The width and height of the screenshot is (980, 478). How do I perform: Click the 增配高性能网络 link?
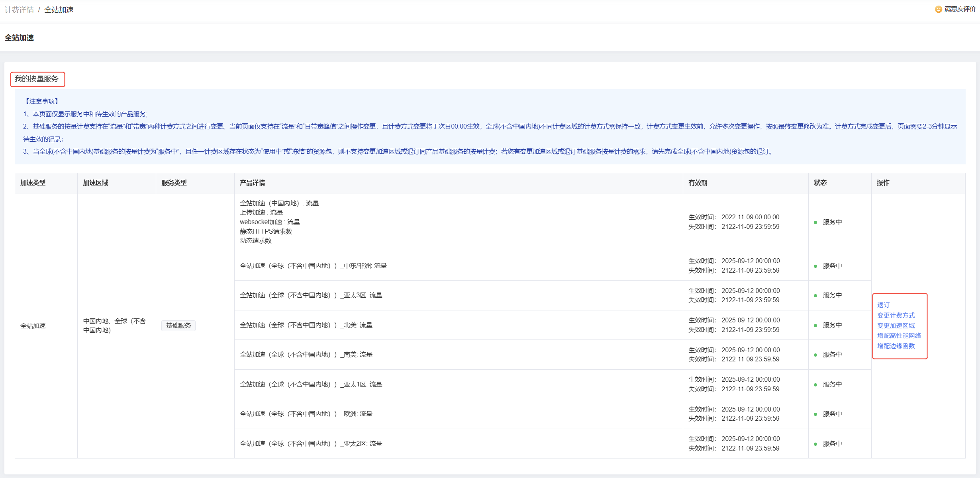pos(899,336)
